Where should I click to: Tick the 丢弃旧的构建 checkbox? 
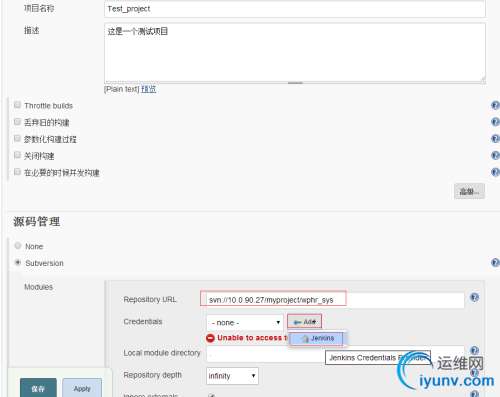[17, 122]
